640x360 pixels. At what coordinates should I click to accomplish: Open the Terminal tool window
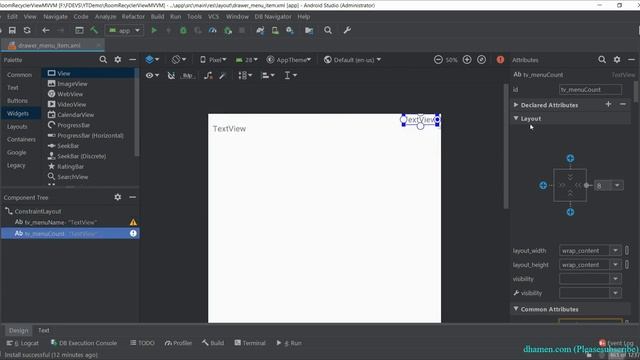[250, 343]
